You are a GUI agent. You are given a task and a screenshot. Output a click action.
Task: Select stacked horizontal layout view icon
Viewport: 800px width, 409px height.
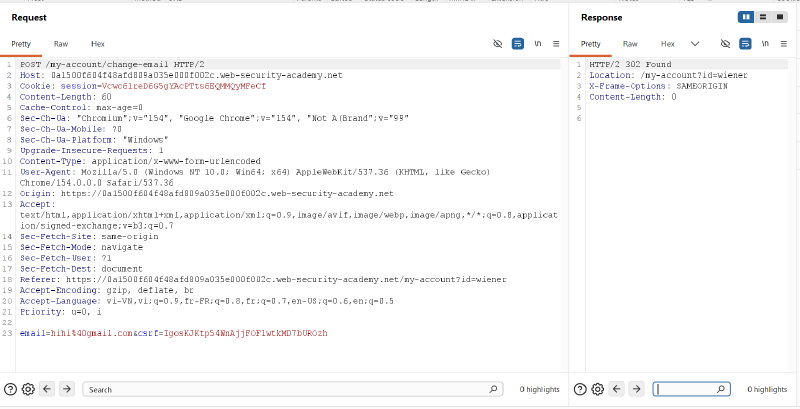[x=763, y=17]
